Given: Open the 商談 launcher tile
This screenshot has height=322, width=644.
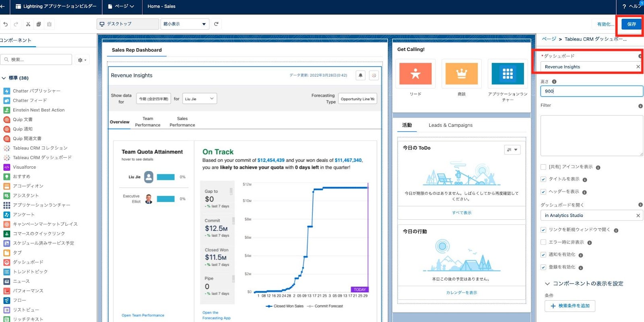Looking at the screenshot, I should point(462,74).
